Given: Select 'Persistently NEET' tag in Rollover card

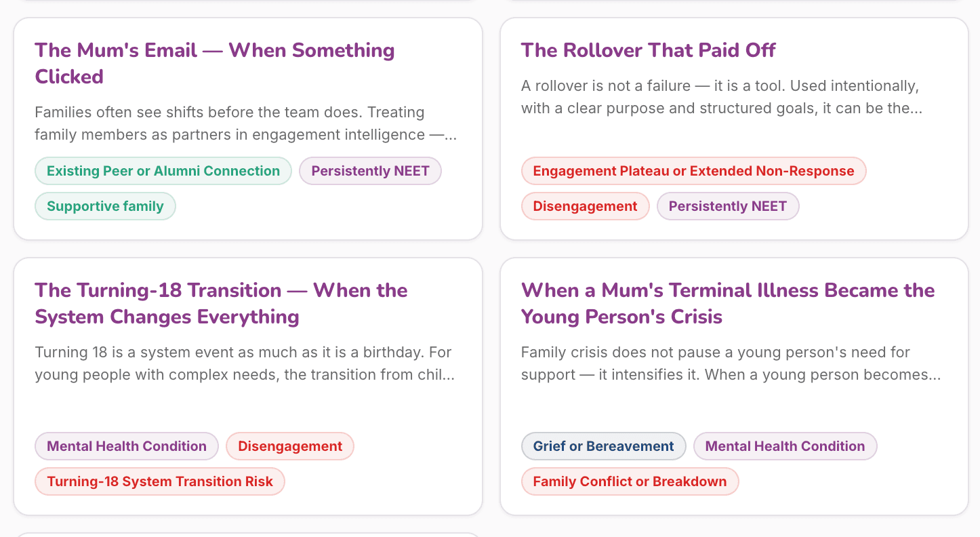Looking at the screenshot, I should point(728,206).
